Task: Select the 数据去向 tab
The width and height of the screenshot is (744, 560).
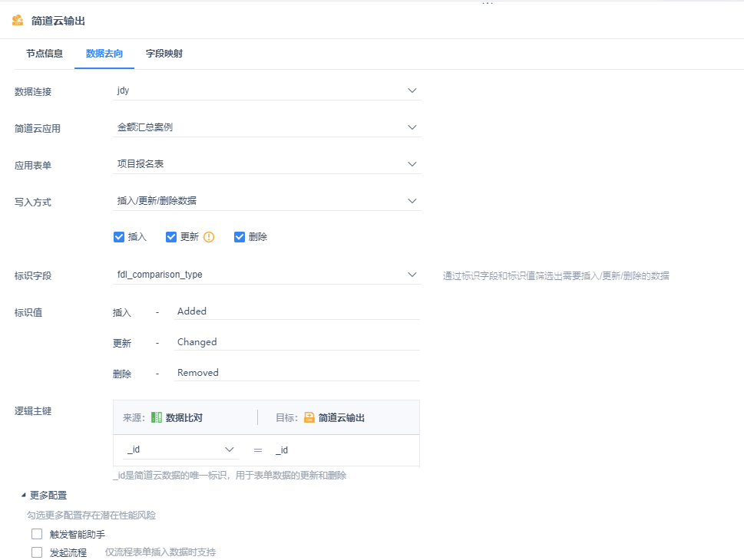Action: tap(104, 54)
